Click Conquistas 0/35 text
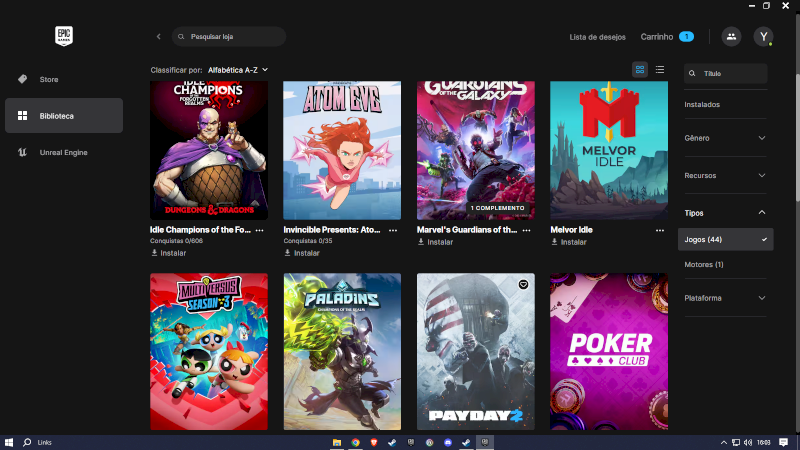This screenshot has height=450, width=800. coord(308,241)
